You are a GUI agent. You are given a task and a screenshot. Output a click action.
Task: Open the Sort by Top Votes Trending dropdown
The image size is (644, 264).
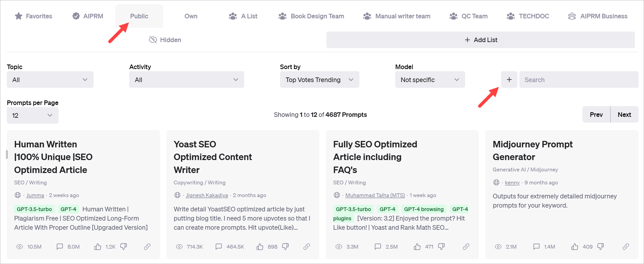(x=319, y=79)
